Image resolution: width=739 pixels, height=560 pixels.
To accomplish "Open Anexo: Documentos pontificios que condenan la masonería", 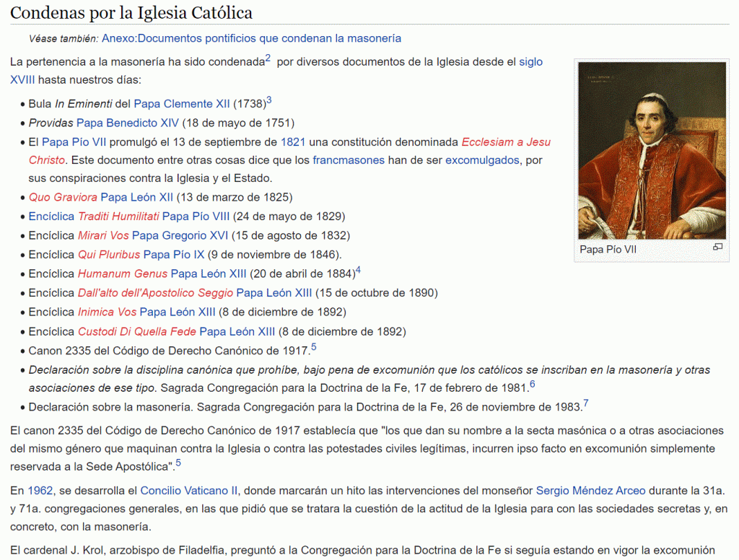I will (x=251, y=38).
